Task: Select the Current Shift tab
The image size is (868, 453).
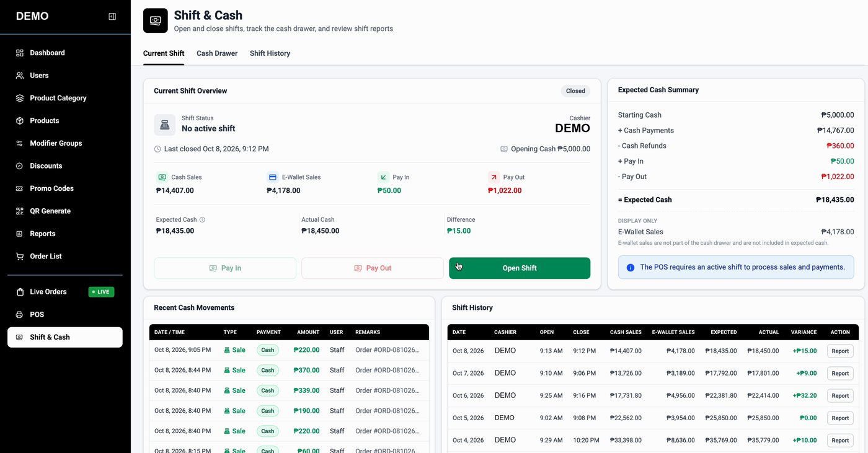Action: 164,53
